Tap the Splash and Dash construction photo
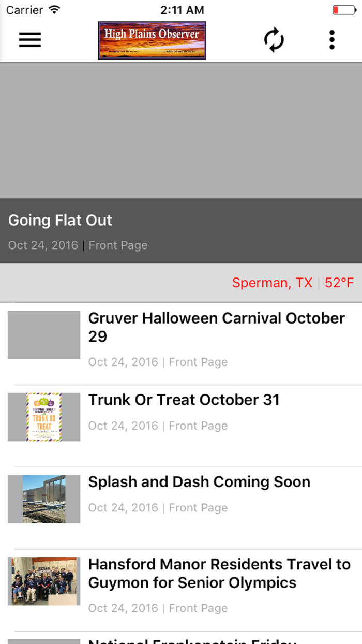Viewport: 362px width, 644px height. point(44,499)
